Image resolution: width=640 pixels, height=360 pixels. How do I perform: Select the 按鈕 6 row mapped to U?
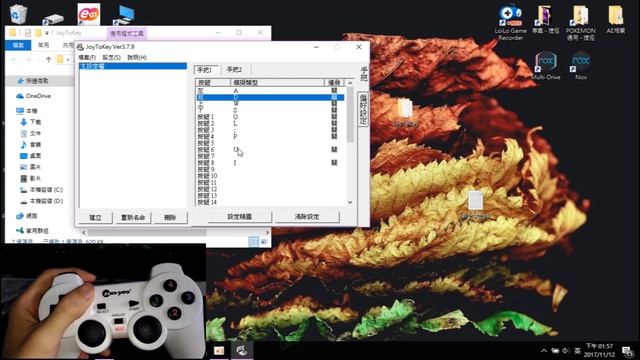tap(270, 149)
